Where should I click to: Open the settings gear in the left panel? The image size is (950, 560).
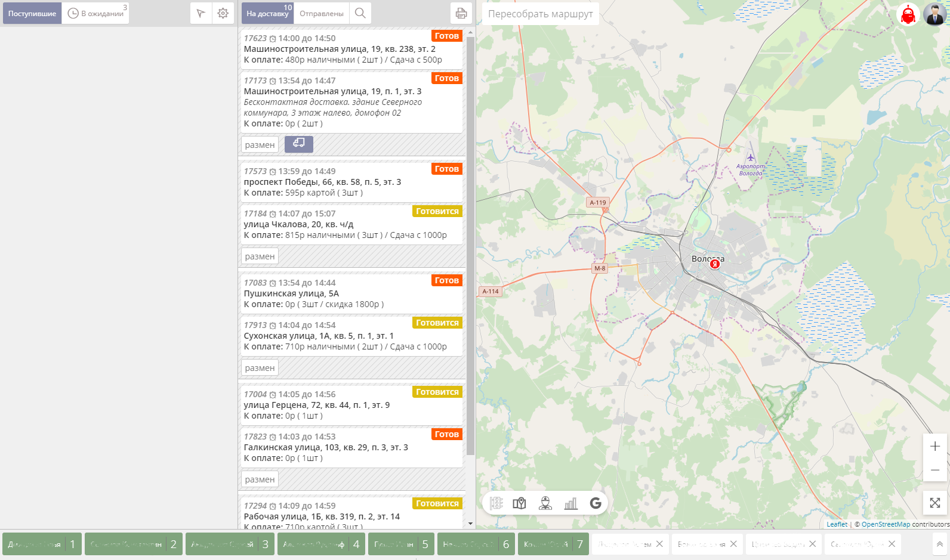(x=223, y=13)
